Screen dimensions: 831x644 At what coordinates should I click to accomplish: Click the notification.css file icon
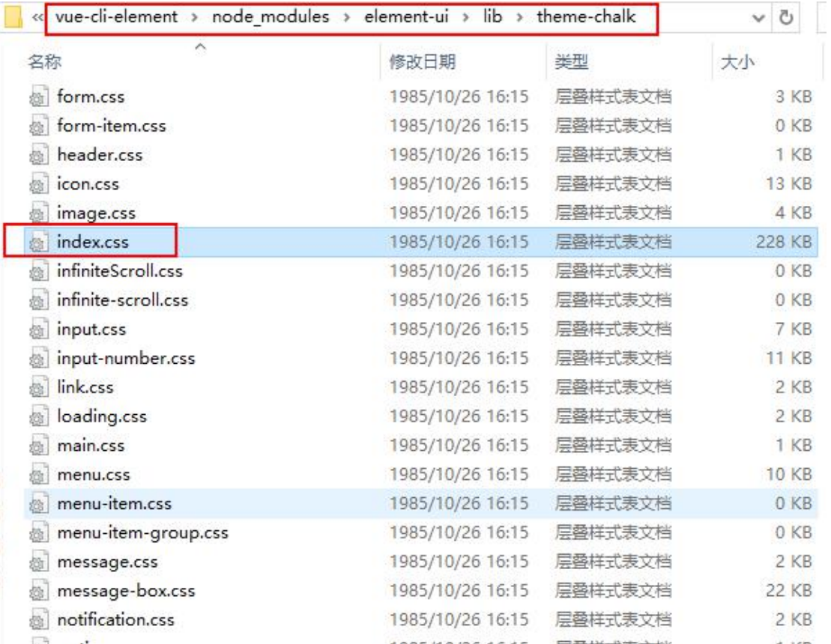pyautogui.click(x=39, y=620)
